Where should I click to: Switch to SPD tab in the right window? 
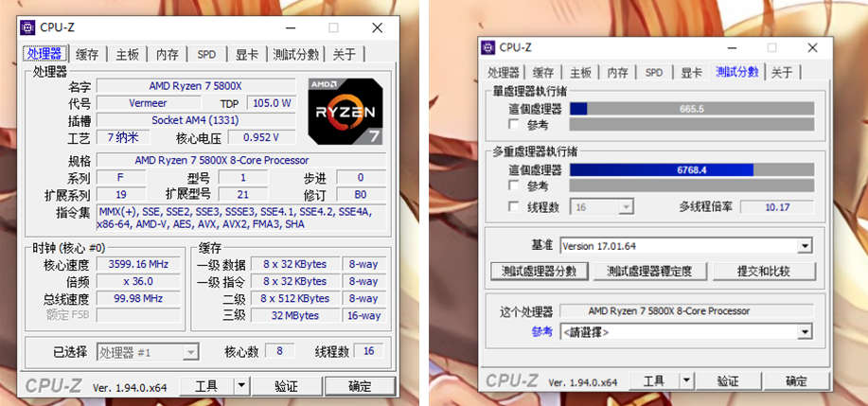tap(654, 73)
